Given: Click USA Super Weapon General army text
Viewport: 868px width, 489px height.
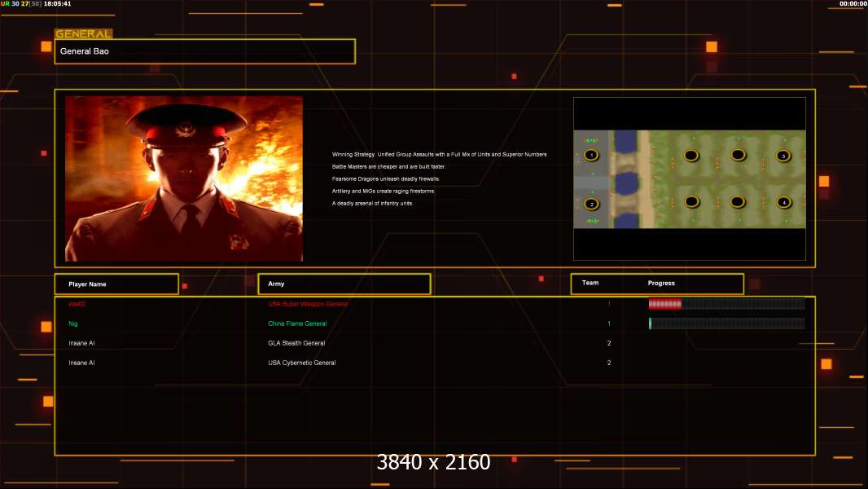Looking at the screenshot, I should [x=308, y=304].
